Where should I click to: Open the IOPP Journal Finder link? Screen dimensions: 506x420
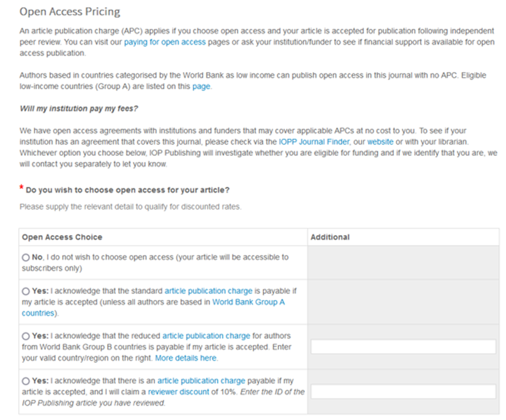pyautogui.click(x=314, y=142)
